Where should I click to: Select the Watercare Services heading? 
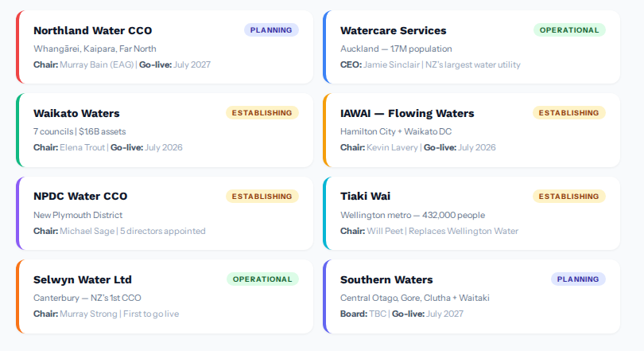[x=394, y=30]
